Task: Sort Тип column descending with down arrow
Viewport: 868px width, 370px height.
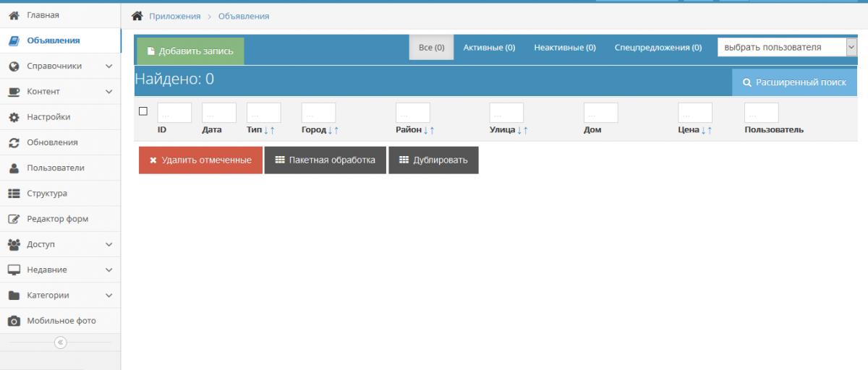Action: [x=265, y=130]
